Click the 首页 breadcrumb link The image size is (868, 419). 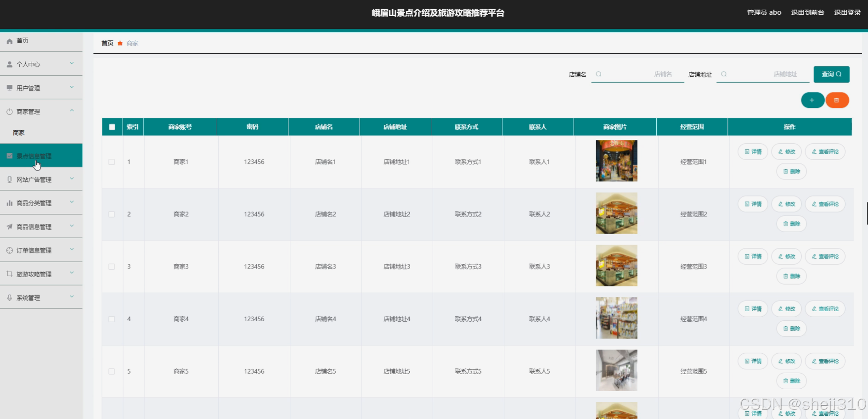pos(107,43)
